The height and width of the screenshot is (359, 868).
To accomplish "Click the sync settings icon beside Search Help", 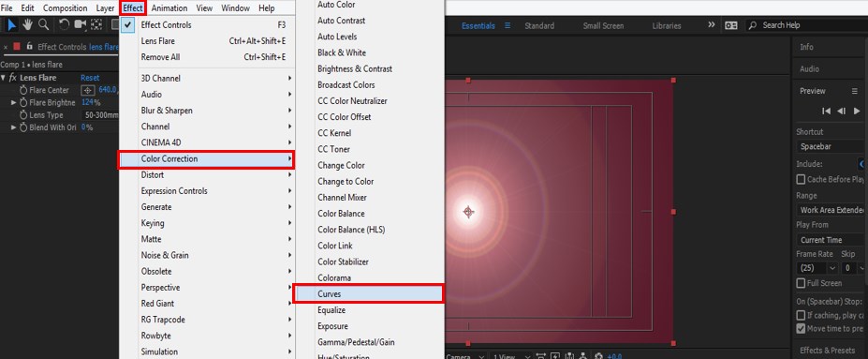I will click(731, 25).
